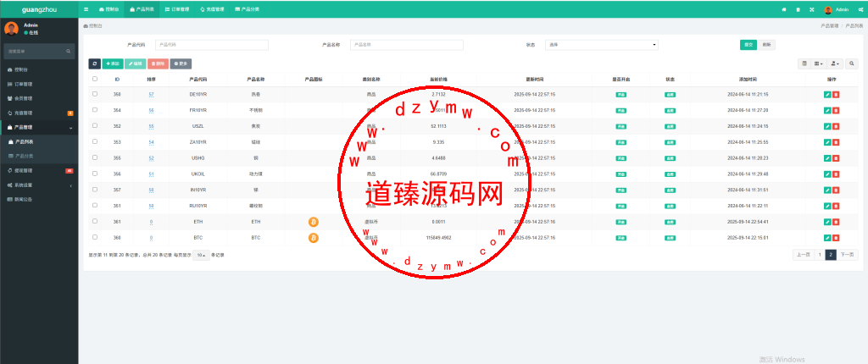Click the Admin user avatar in sidebar

point(12,28)
